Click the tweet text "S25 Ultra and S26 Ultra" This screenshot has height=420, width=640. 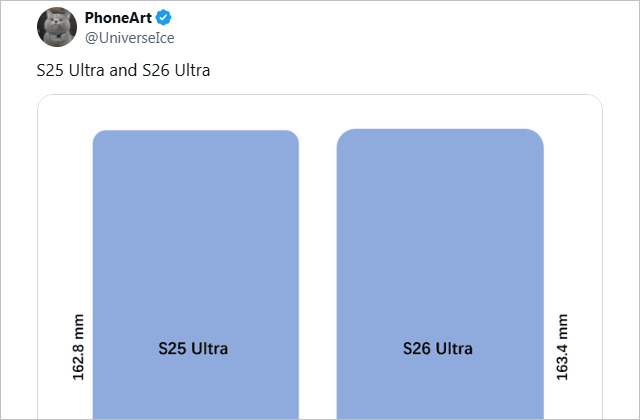pos(123,72)
